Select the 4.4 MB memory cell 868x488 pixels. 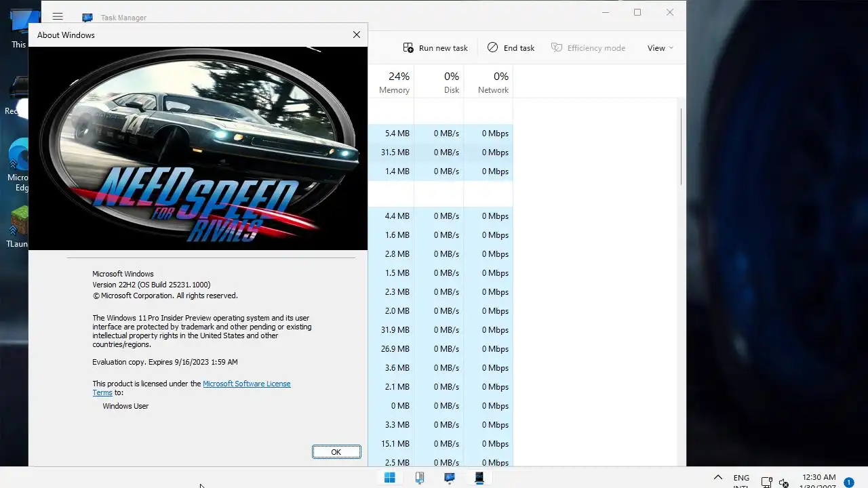click(391, 216)
